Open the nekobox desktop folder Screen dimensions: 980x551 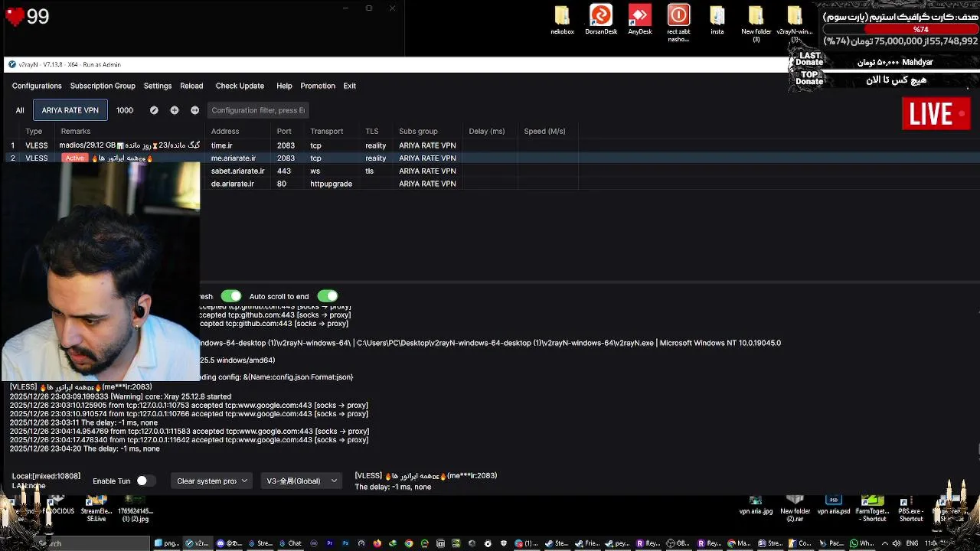tap(562, 20)
